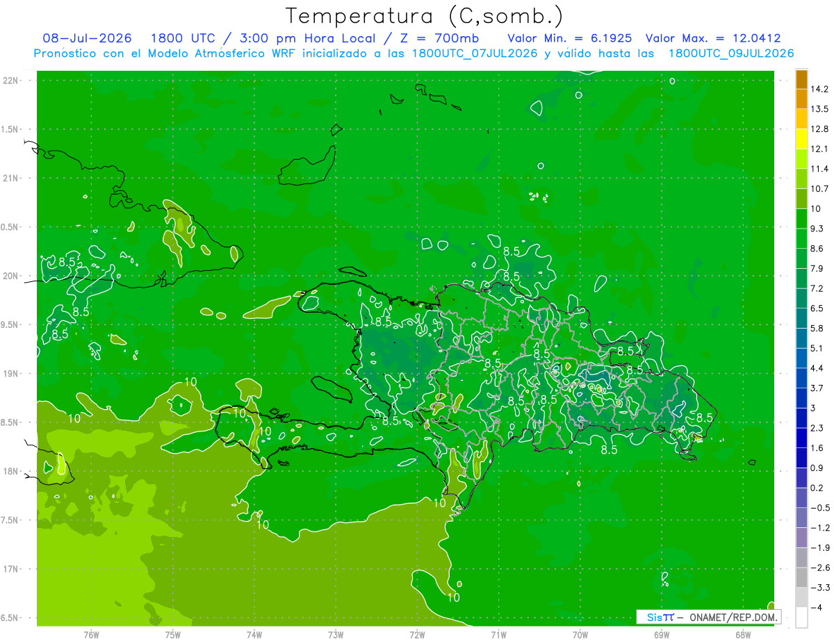Click the '4.4' color bar value
Viewport: 834px width, 644px height.
pyautogui.click(x=818, y=368)
